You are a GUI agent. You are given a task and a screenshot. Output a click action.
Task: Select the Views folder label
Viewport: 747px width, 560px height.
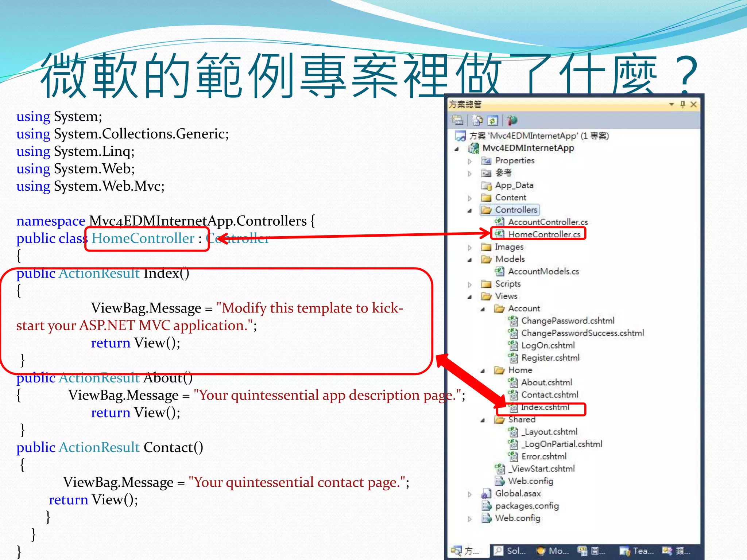click(x=506, y=296)
